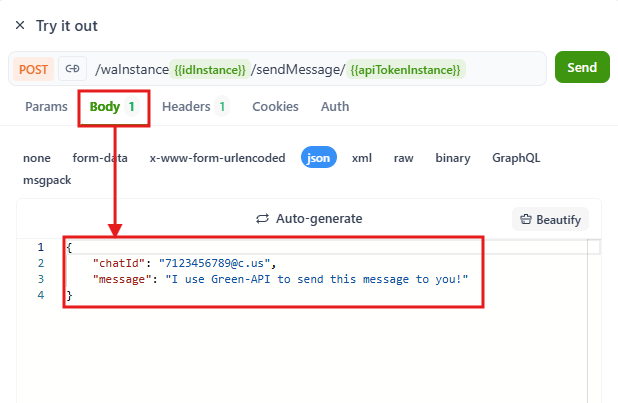Click the Auto-generate refresh icon
Screen dimensions: 618x403
[264, 218]
